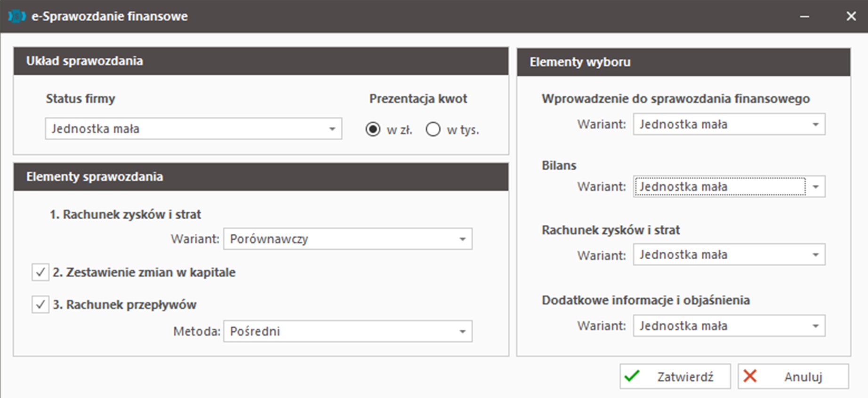This screenshot has height=398, width=868.
Task: Select the 'w zł.' radio option
Action: coord(373,129)
